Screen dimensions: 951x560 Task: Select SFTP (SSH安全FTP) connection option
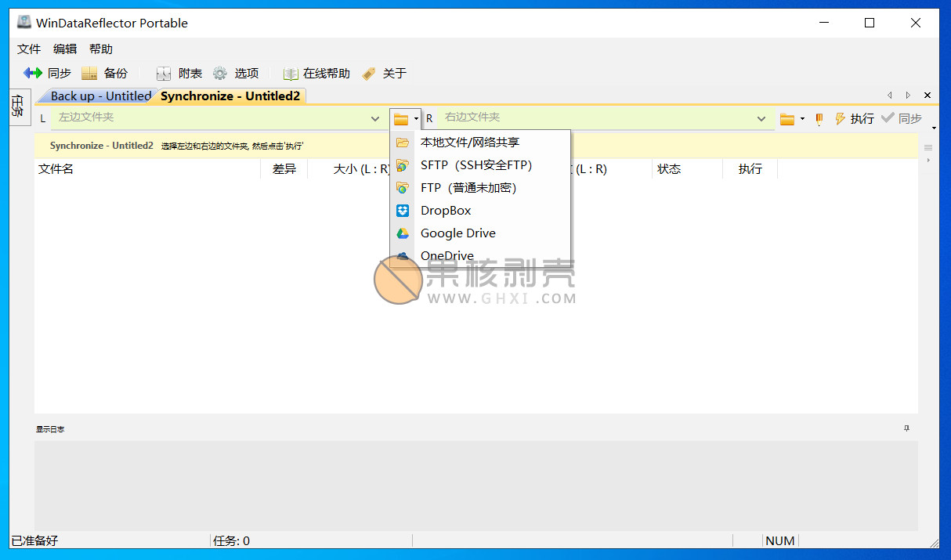(x=474, y=164)
